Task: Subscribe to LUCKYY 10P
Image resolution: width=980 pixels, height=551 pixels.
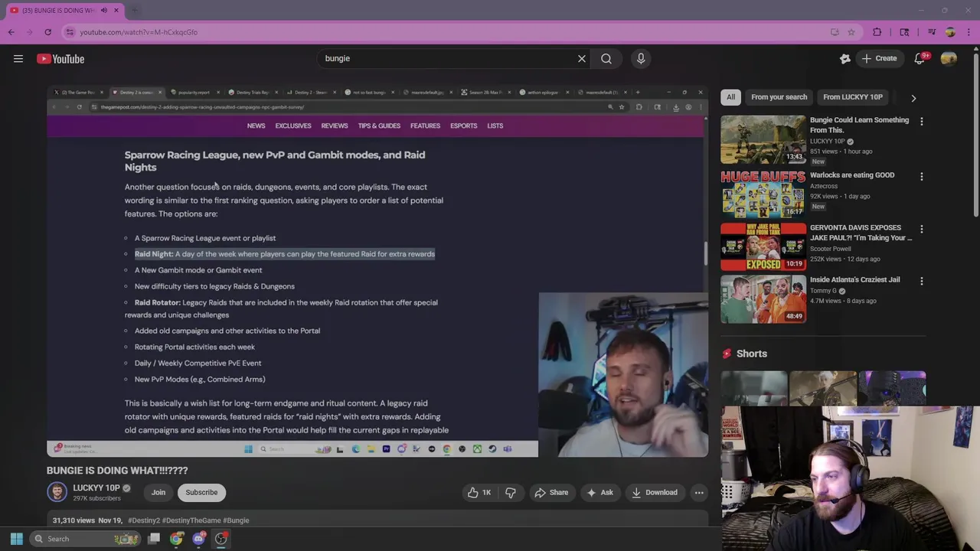Action: click(201, 493)
